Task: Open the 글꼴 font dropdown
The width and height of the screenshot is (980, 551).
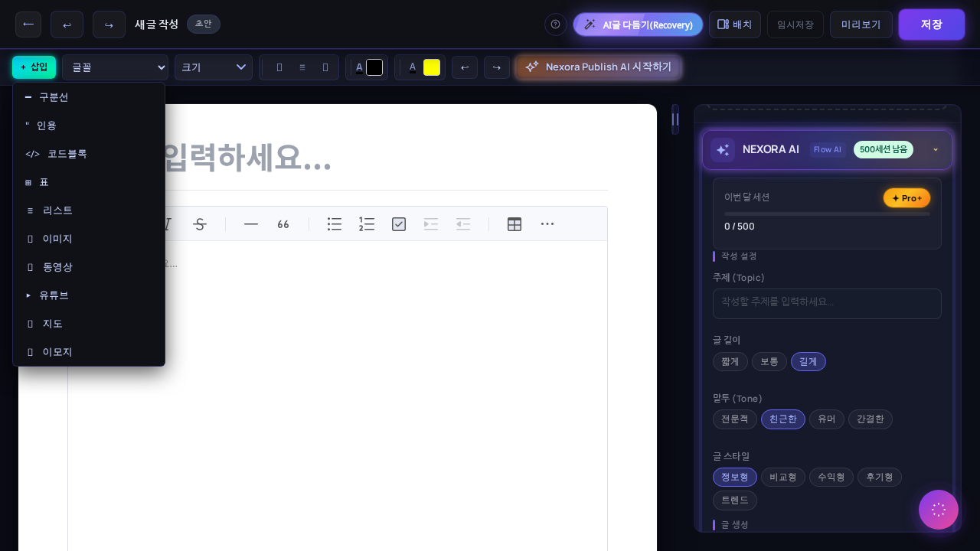Action: point(115,67)
